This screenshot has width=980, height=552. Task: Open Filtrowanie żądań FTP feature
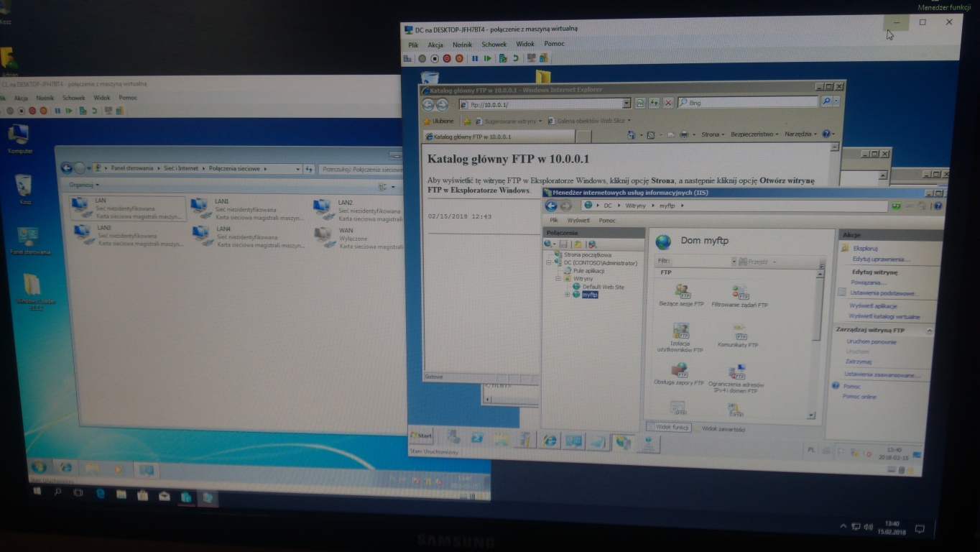(739, 295)
